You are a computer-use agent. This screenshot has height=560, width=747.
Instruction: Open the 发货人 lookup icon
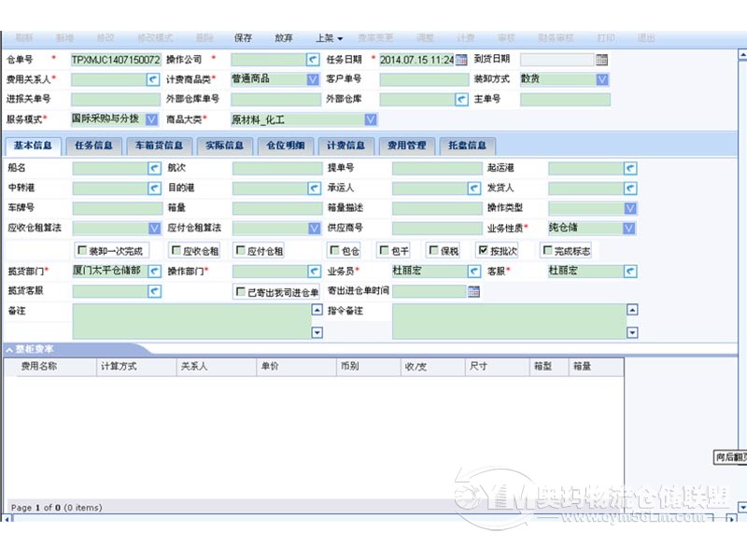(x=630, y=189)
